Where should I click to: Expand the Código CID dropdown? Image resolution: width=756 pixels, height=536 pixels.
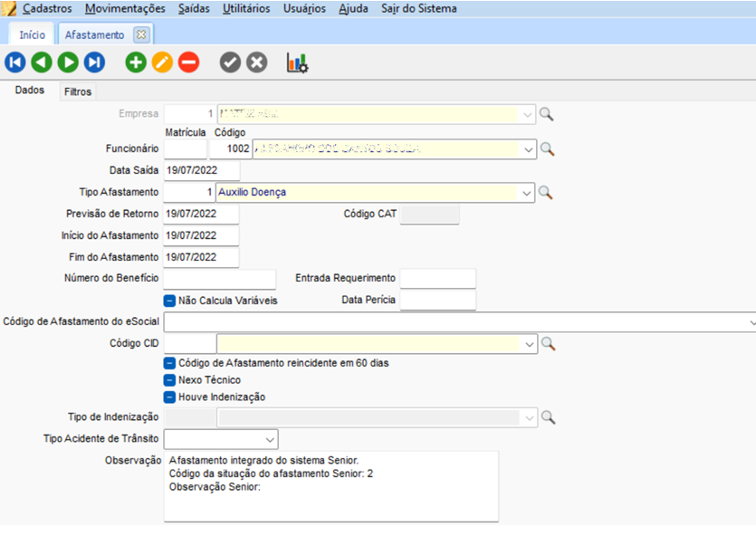point(528,344)
